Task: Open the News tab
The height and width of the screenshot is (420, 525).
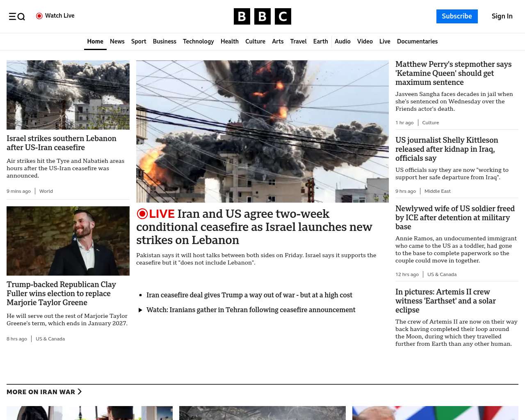Action: [117, 41]
